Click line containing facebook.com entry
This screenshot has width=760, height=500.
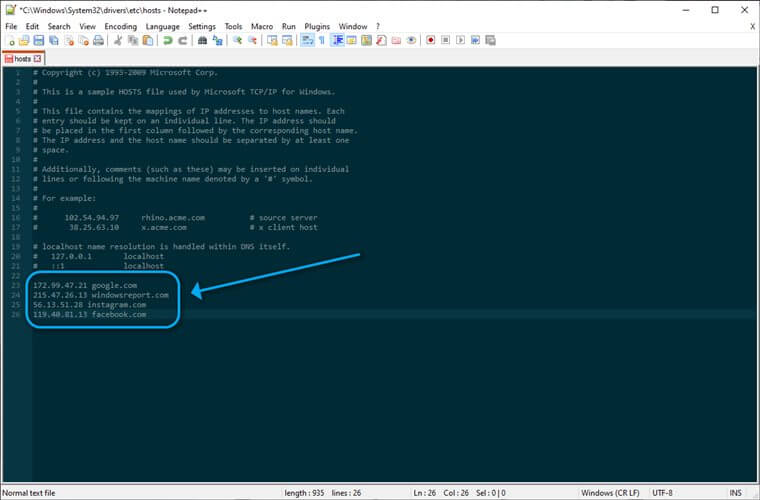pyautogui.click(x=89, y=314)
